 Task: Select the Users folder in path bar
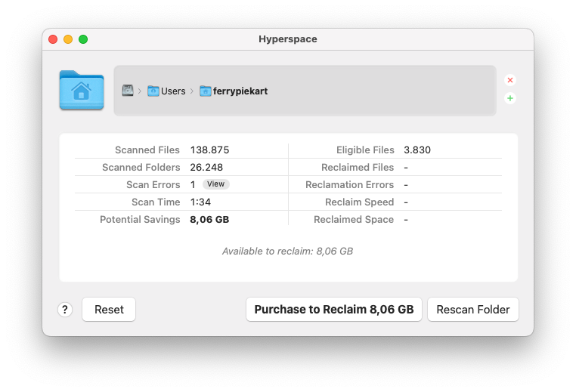click(166, 91)
